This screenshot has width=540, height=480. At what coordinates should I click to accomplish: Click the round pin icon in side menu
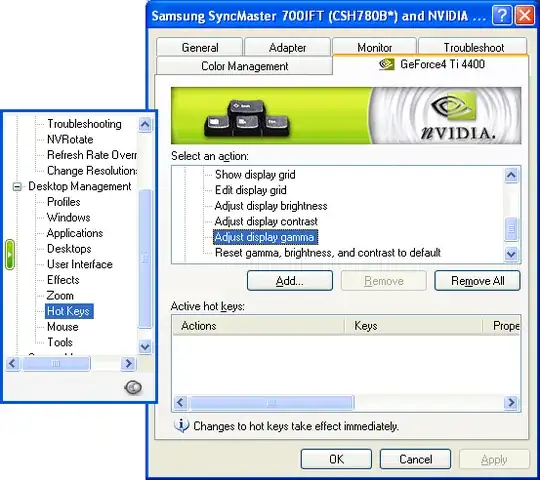coord(133,387)
